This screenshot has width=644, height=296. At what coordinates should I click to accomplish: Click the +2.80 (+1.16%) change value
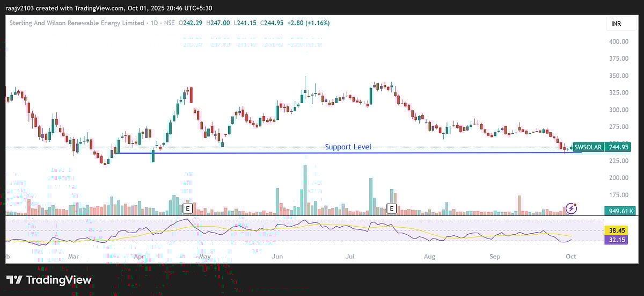pos(311,23)
